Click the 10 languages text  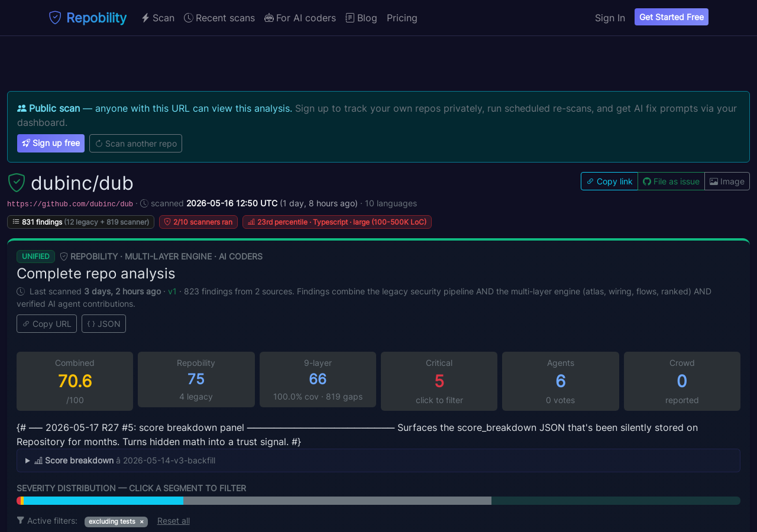click(x=391, y=203)
